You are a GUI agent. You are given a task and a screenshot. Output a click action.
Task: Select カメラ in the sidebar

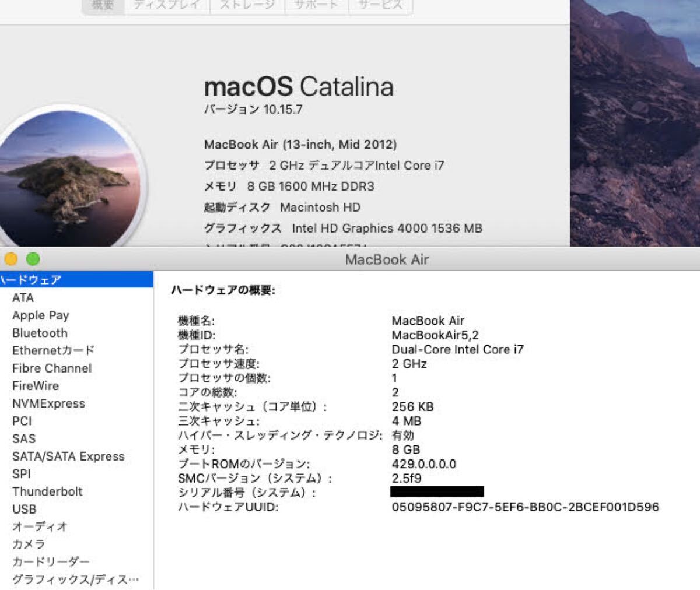[29, 544]
